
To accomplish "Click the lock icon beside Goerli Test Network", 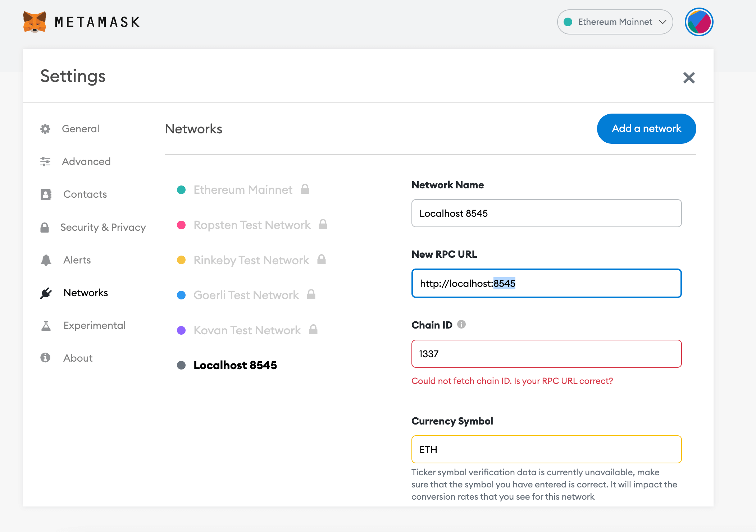I will (x=311, y=294).
